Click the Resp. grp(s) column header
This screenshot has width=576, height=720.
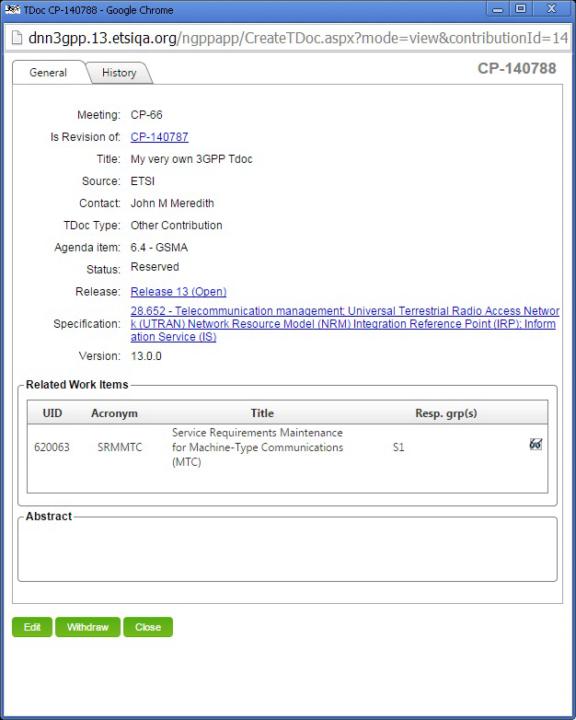click(x=446, y=413)
